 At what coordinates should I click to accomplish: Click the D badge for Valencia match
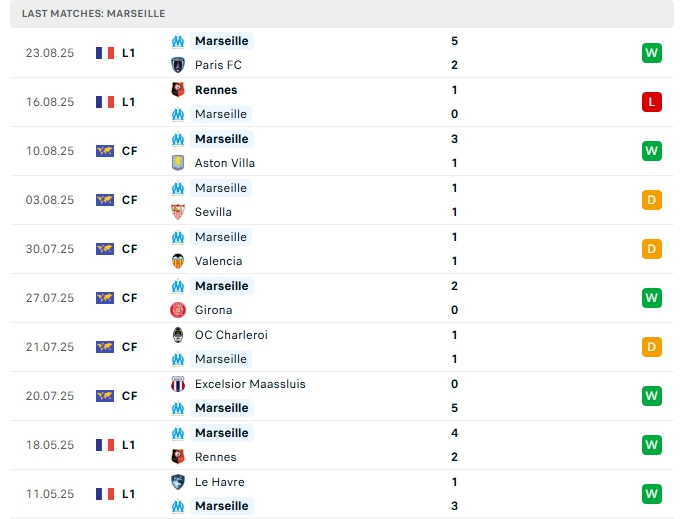pos(652,249)
